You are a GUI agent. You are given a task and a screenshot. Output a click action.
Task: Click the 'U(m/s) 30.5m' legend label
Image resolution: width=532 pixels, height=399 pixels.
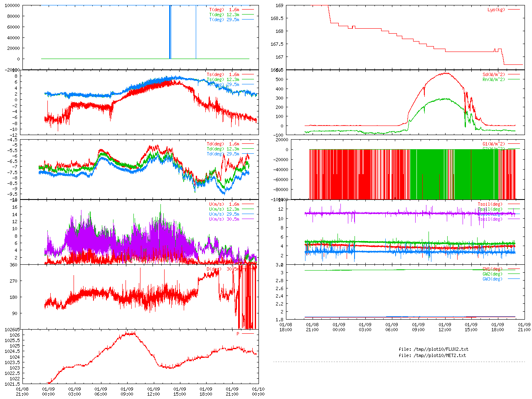click(224, 219)
